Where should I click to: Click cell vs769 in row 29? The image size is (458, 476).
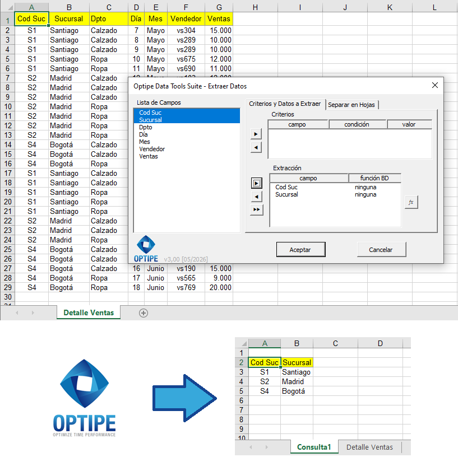point(186,287)
